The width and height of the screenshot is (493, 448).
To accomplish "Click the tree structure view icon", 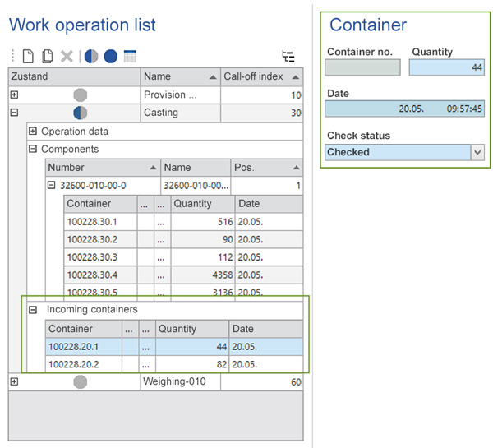I will point(288,57).
